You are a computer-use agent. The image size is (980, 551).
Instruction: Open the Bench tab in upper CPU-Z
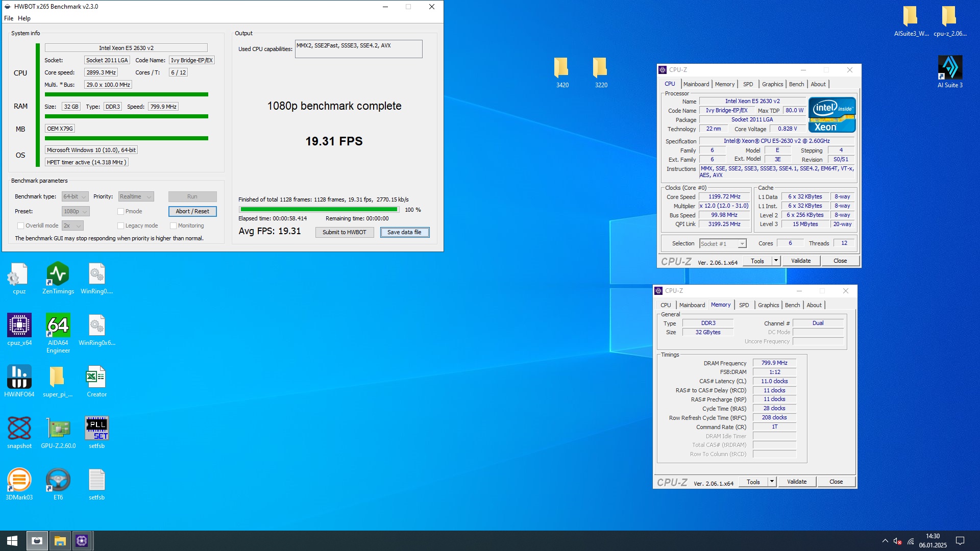[x=796, y=84]
